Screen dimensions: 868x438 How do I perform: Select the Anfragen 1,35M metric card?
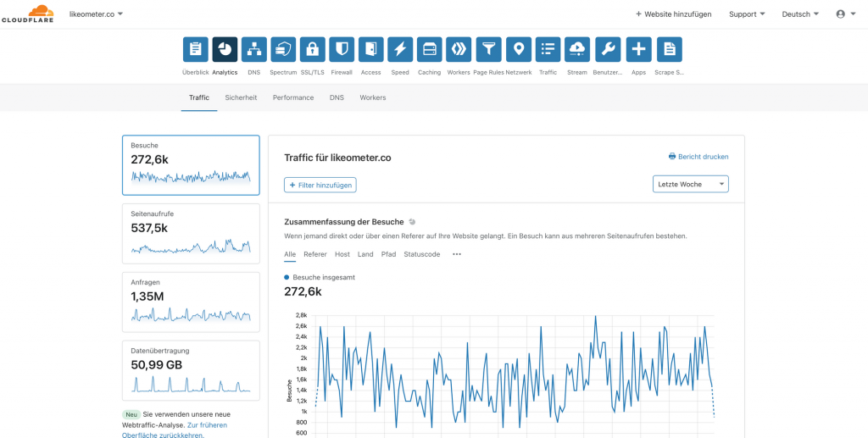pyautogui.click(x=191, y=302)
